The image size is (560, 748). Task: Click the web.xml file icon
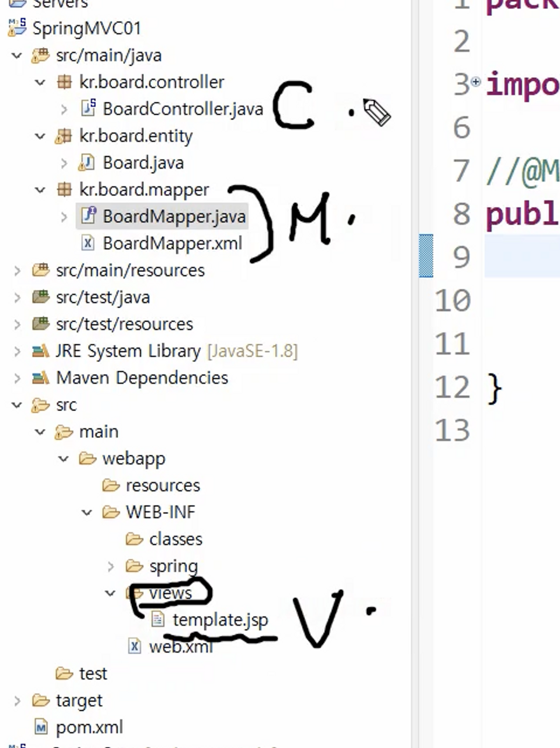(134, 647)
